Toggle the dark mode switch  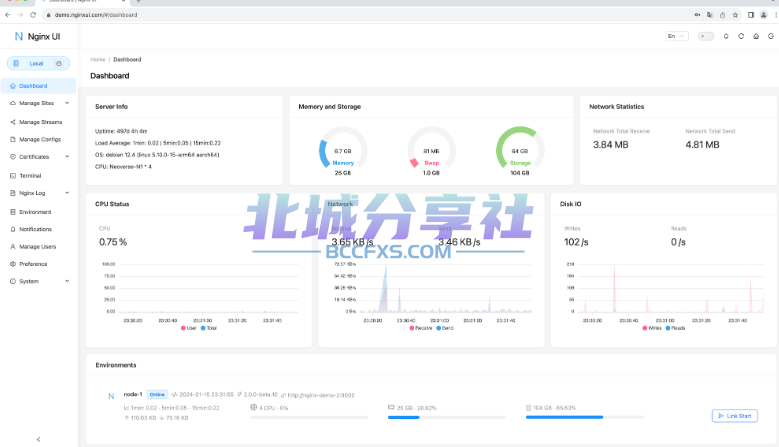coord(705,36)
